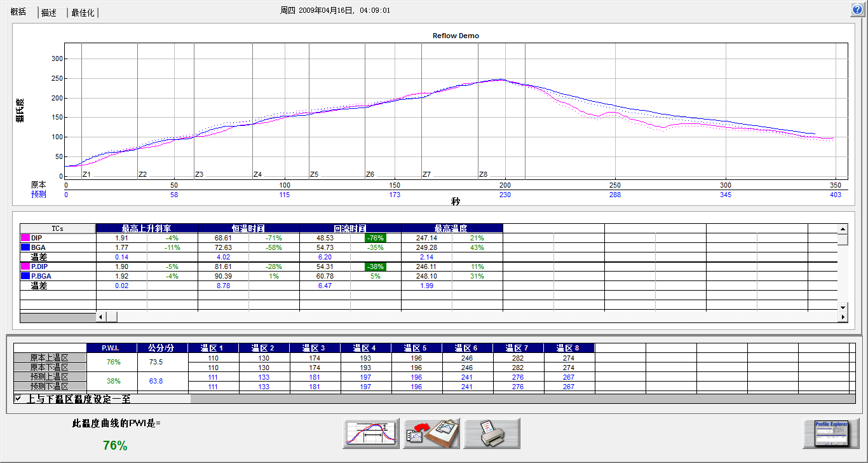
Task: Open the 最佳化 tab
Action: (83, 13)
